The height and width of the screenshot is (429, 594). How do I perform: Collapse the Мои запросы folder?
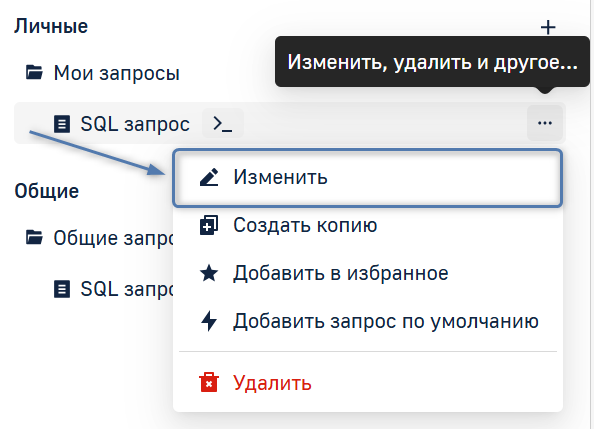[x=102, y=73]
